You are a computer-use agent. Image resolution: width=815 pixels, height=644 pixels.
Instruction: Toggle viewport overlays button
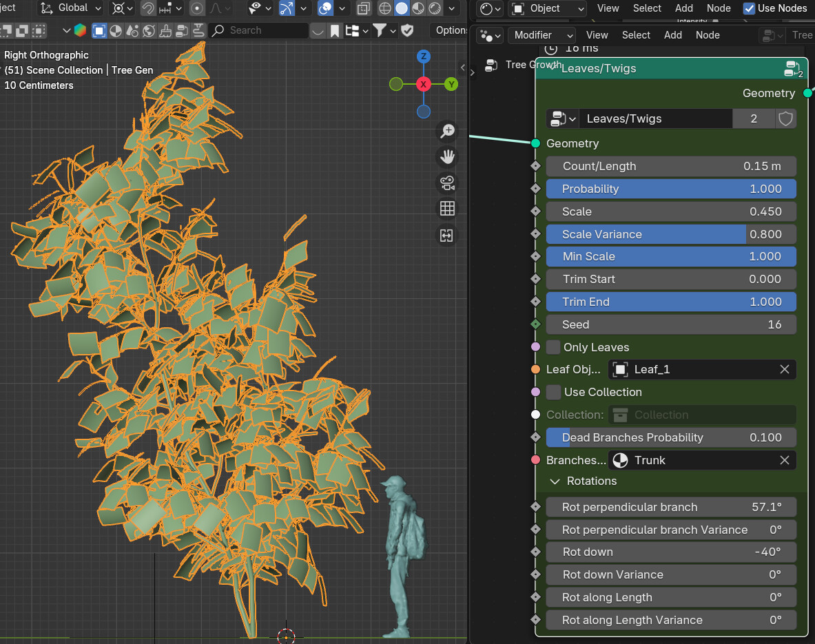[326, 8]
